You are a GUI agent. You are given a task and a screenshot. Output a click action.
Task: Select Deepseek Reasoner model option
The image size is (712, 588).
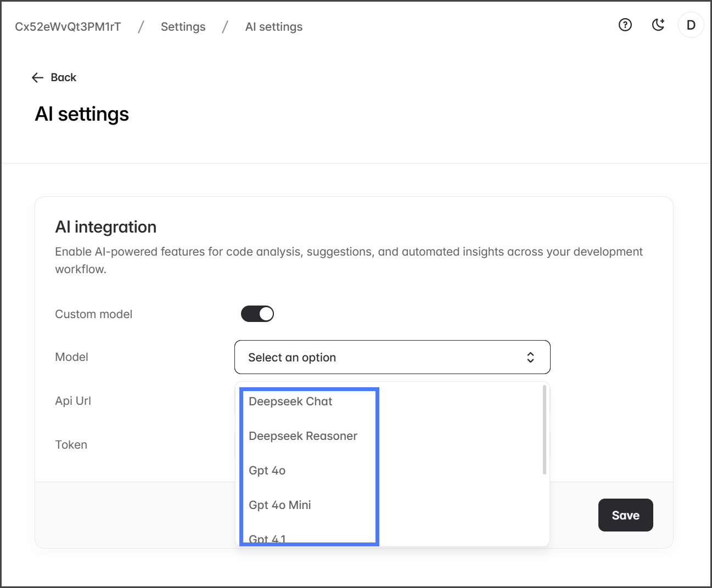pyautogui.click(x=303, y=436)
